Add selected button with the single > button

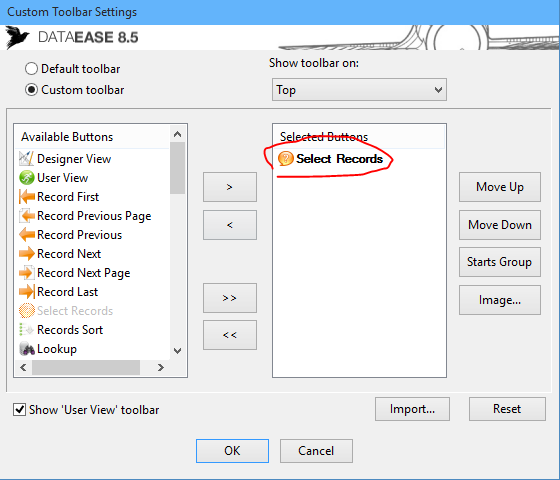(x=230, y=187)
